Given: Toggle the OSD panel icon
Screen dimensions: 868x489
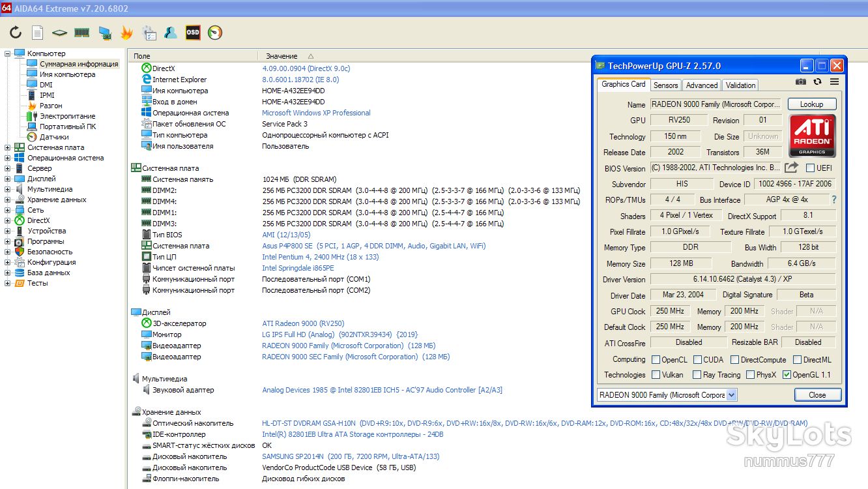Looking at the screenshot, I should click(193, 32).
